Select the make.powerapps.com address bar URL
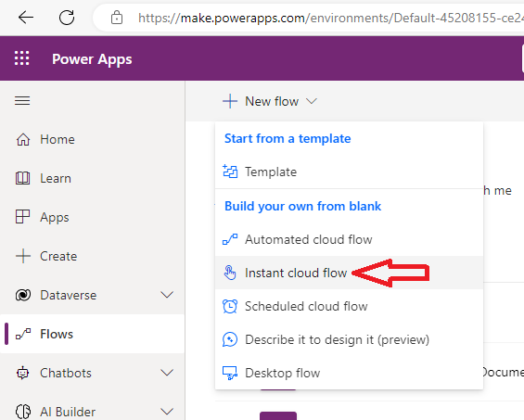The width and height of the screenshot is (524, 420). (331, 18)
